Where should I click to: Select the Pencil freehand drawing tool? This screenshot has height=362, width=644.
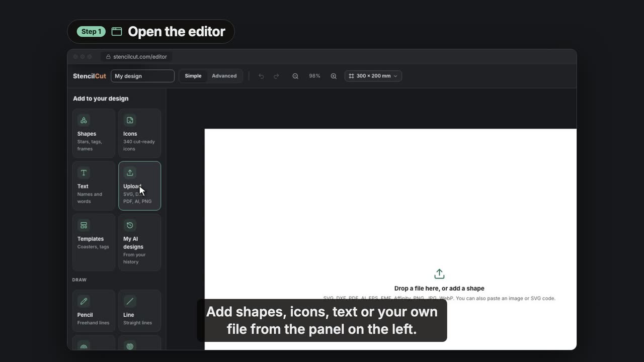pos(94,311)
